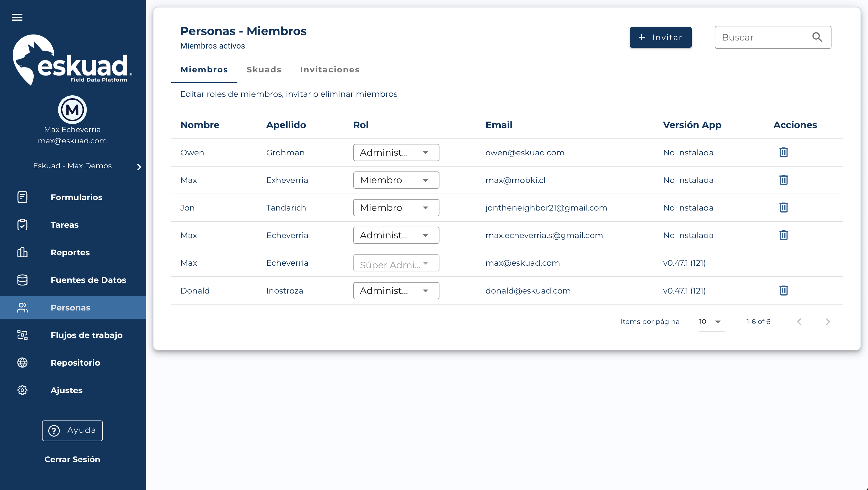
Task: Open Personas in the sidebar
Action: (73, 308)
